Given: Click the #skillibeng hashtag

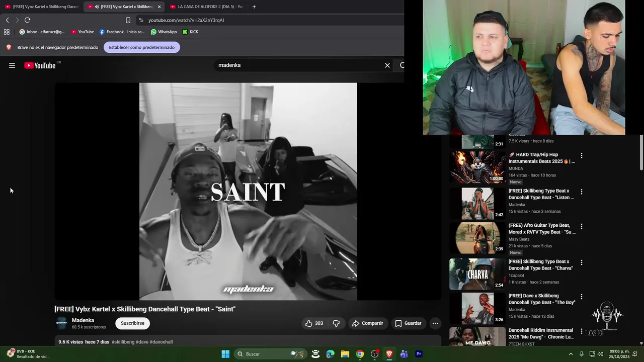Looking at the screenshot, I should point(123,342).
